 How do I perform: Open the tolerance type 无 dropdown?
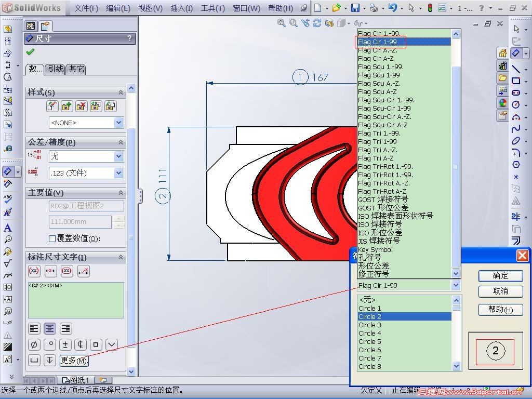(x=119, y=156)
